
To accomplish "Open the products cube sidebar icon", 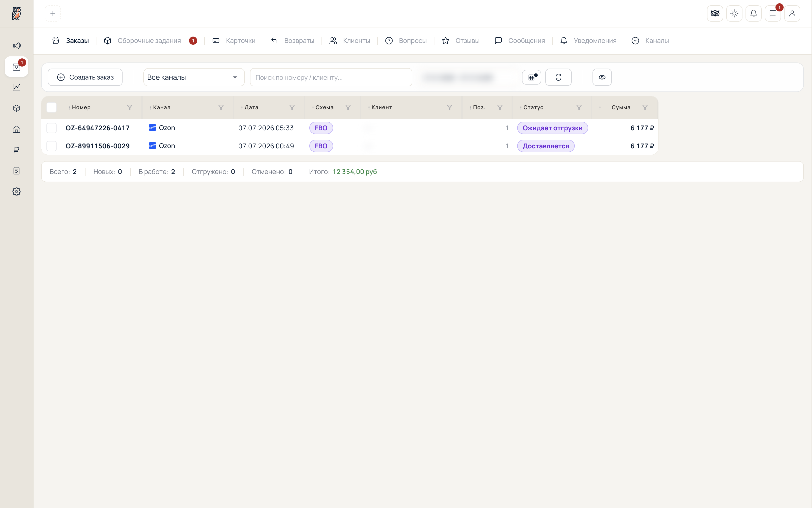I will click(x=16, y=108).
